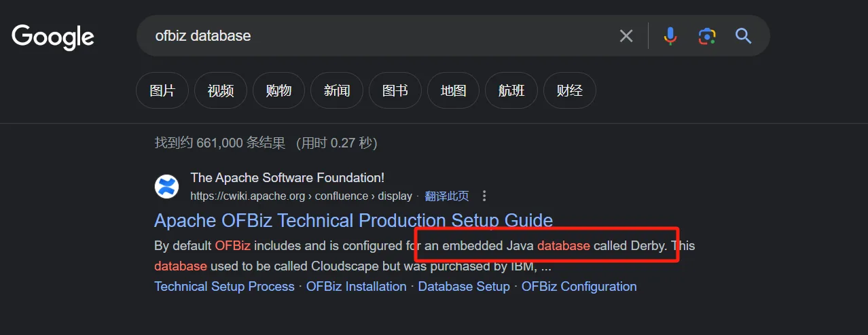This screenshot has height=335, width=868.
Task: Click into the ofbiz database search field
Action: 380,36
